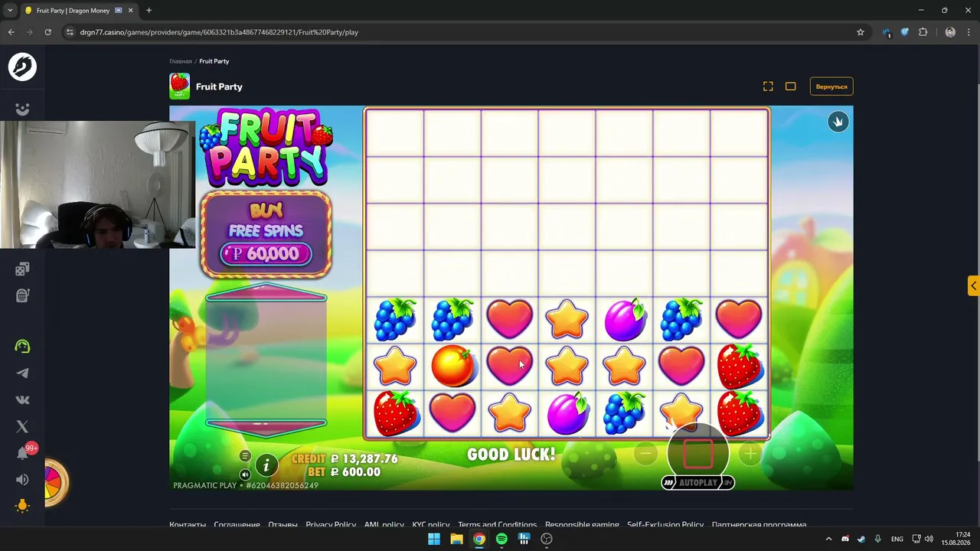Viewport: 980px width, 551px height.
Task: View site information icon in address bar
Action: tap(70, 32)
